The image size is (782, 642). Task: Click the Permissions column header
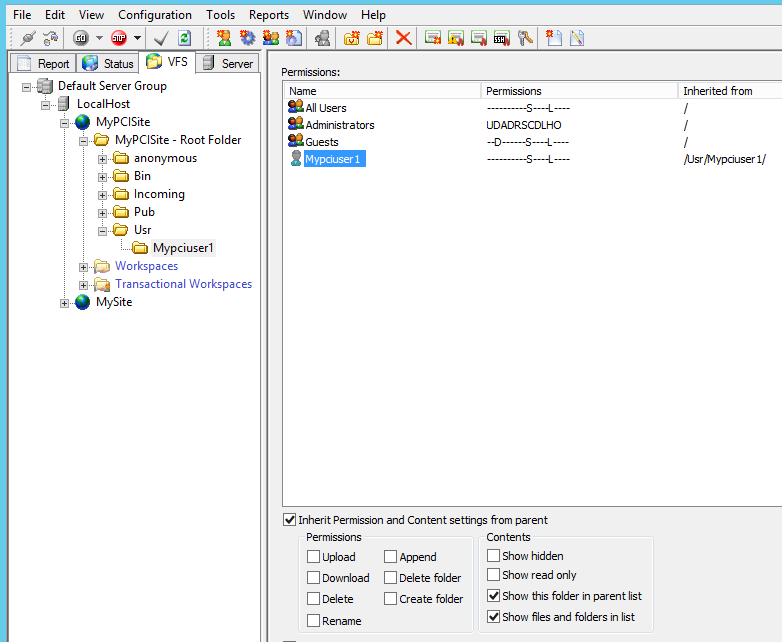(514, 91)
